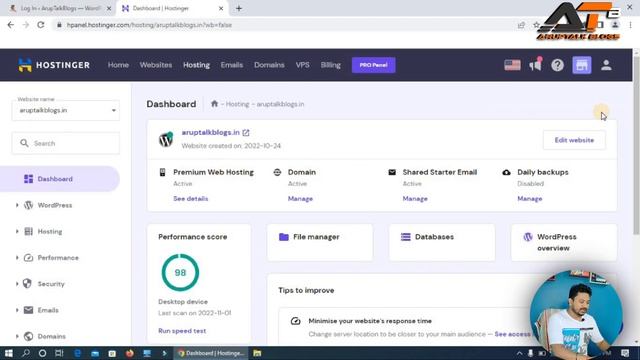Open Billing in top navigation
640x360 pixels.
tap(331, 65)
